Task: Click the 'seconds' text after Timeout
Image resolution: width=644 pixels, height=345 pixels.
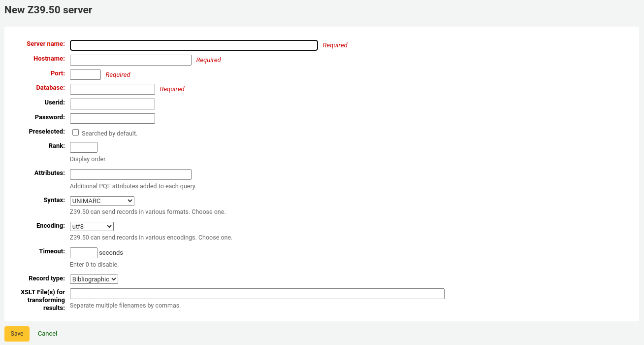Action: pyautogui.click(x=111, y=253)
